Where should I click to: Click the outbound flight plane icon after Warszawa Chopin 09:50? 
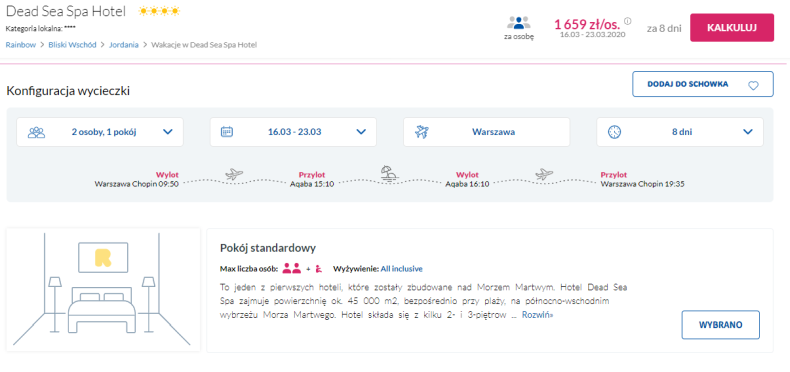click(x=234, y=174)
